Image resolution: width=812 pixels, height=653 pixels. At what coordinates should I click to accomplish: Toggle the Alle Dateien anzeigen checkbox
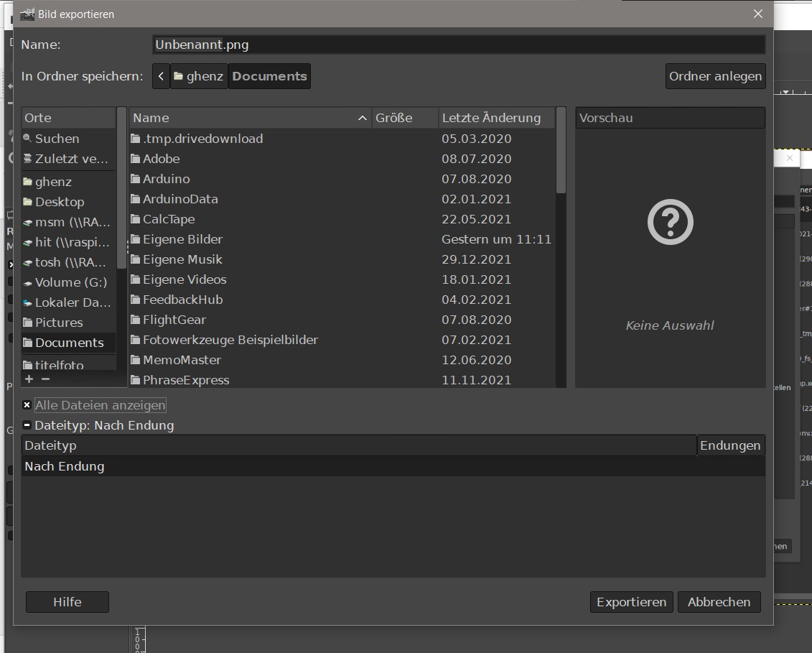point(27,405)
